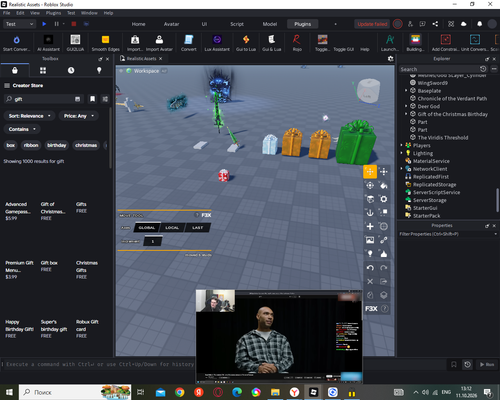Click the Run button in command bar
The height and width of the screenshot is (400, 500).
coord(487,365)
